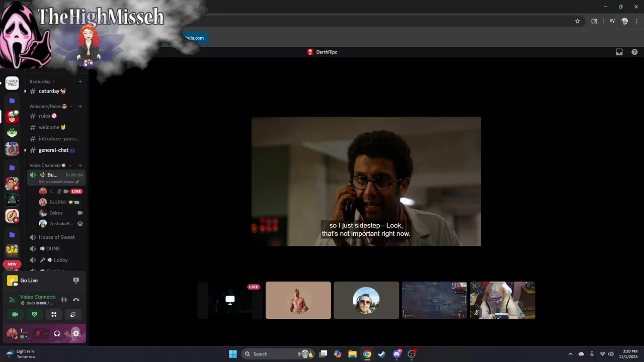
Task: Open the colorful psychedelic server icon
Action: [12, 149]
